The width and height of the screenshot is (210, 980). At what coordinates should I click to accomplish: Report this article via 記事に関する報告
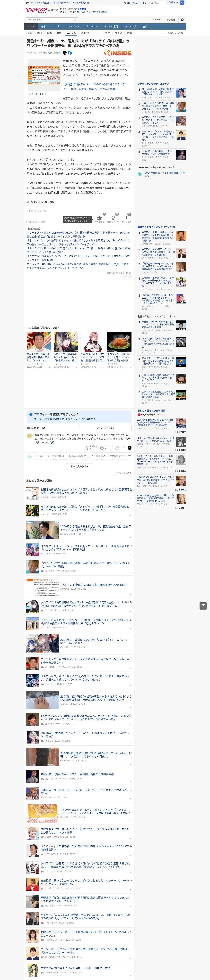pos(36,221)
